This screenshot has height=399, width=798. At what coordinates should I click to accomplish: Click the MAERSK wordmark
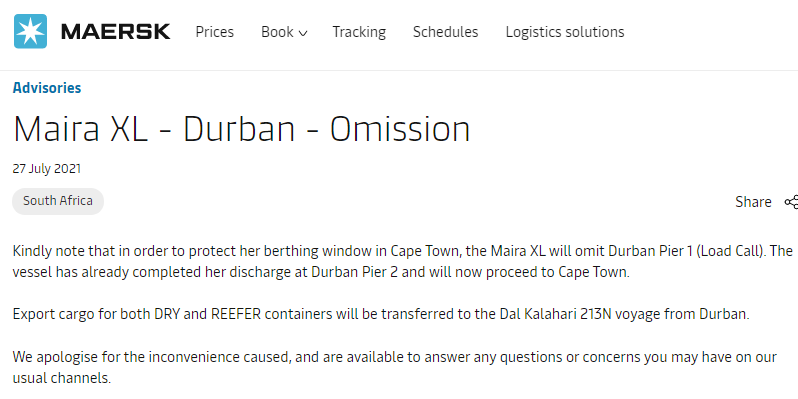(116, 32)
